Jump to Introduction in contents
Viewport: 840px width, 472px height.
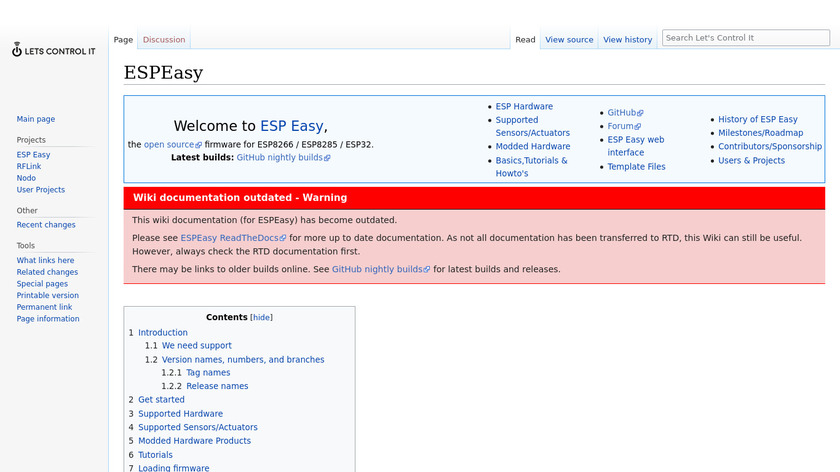(x=163, y=333)
